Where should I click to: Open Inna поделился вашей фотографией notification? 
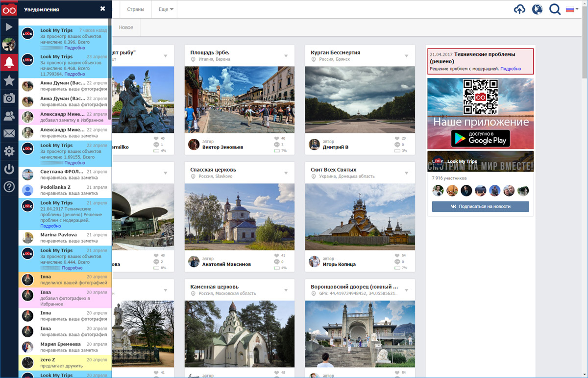point(65,279)
